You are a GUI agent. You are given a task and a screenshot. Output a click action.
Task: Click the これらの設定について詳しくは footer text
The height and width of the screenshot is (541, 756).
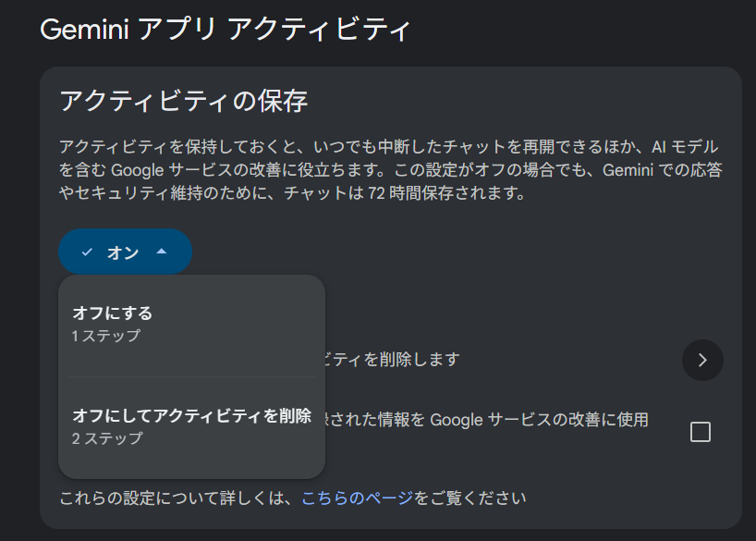[176, 498]
